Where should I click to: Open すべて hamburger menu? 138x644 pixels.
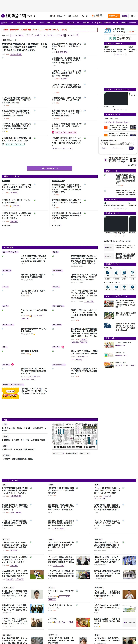click(4, 23)
